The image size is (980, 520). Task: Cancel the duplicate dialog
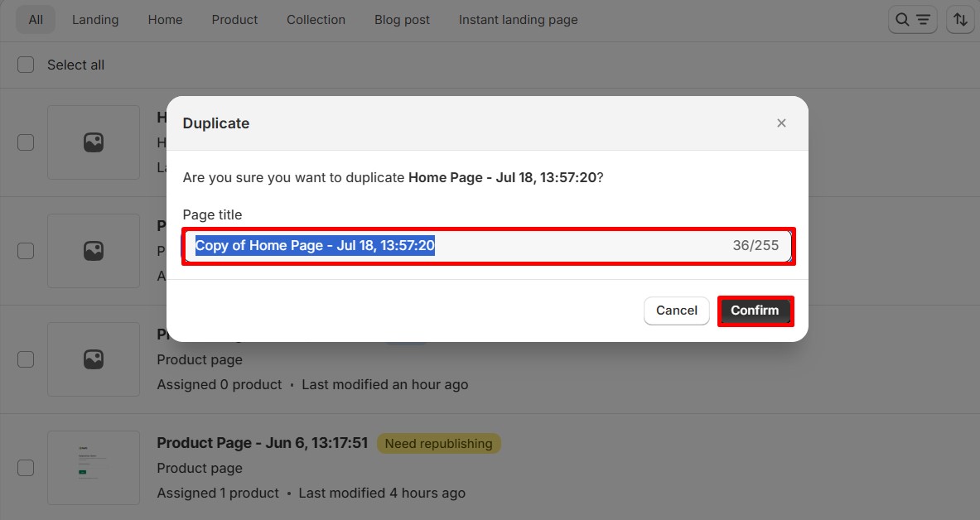point(676,311)
